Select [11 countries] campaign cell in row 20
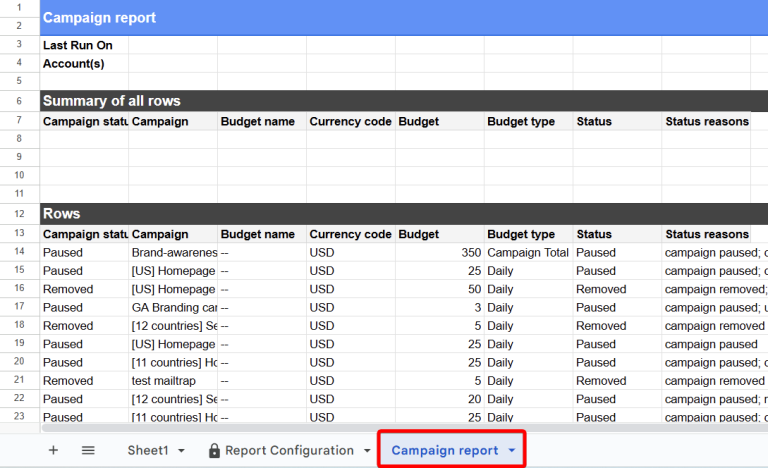The height and width of the screenshot is (468, 768). (173, 363)
